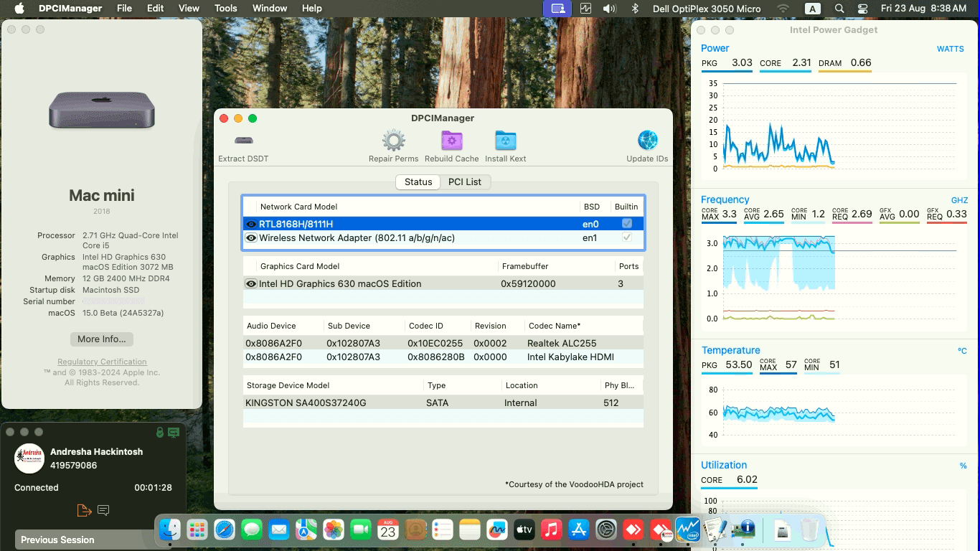This screenshot has height=551, width=980.
Task: Click the Rebuild Cache icon
Action: 451,141
